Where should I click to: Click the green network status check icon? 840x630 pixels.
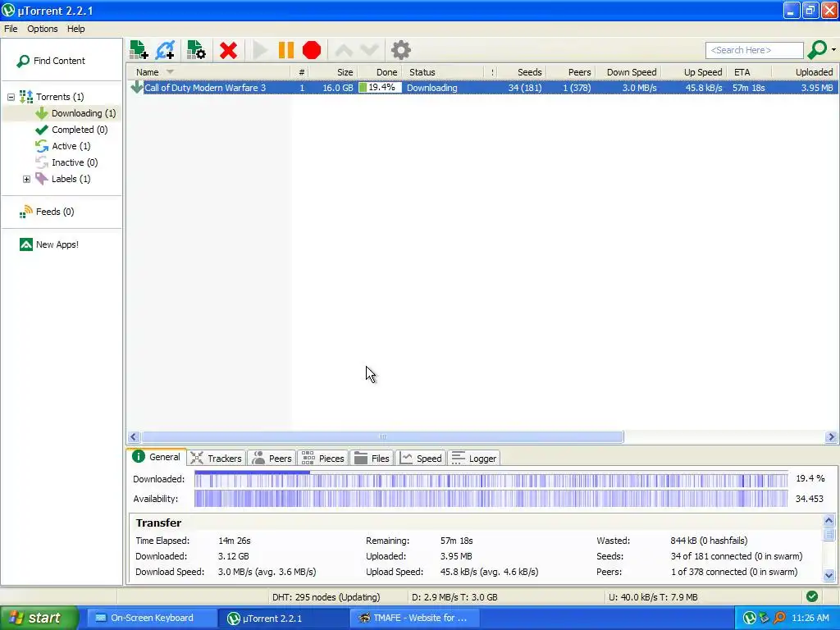pos(812,597)
